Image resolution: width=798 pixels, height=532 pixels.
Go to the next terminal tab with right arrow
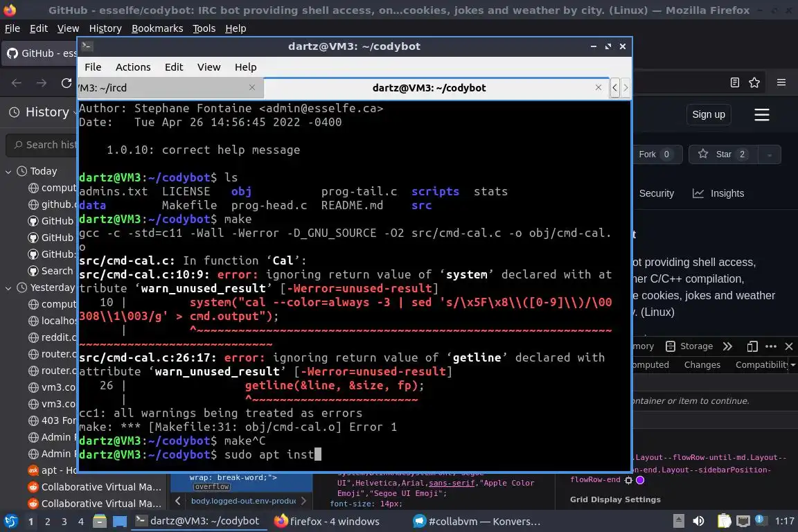tap(626, 87)
